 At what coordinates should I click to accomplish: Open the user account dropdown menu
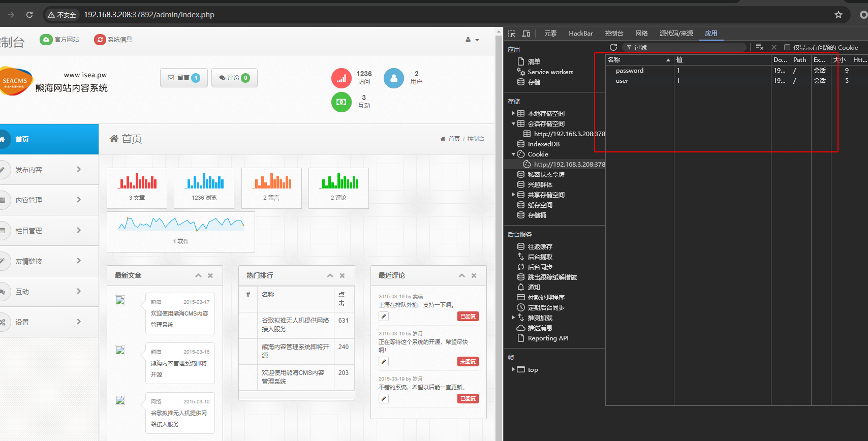(472, 40)
